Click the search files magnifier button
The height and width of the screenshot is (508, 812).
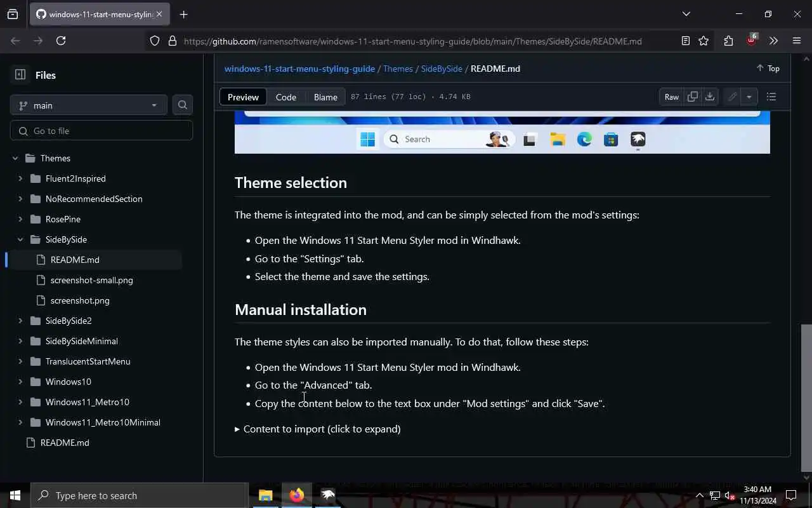tap(183, 105)
